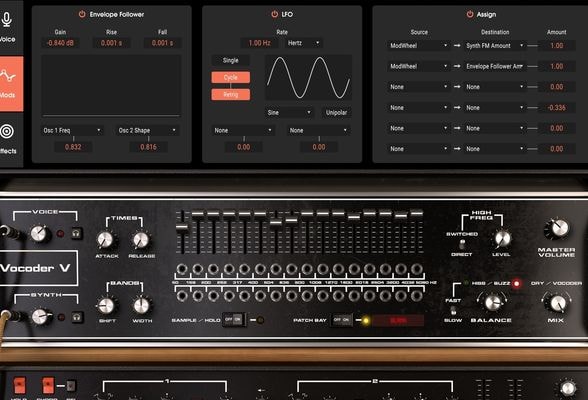The height and width of the screenshot is (400, 588).
Task: Open the Osc 1 Freq destination dropdown
Action: pos(72,130)
